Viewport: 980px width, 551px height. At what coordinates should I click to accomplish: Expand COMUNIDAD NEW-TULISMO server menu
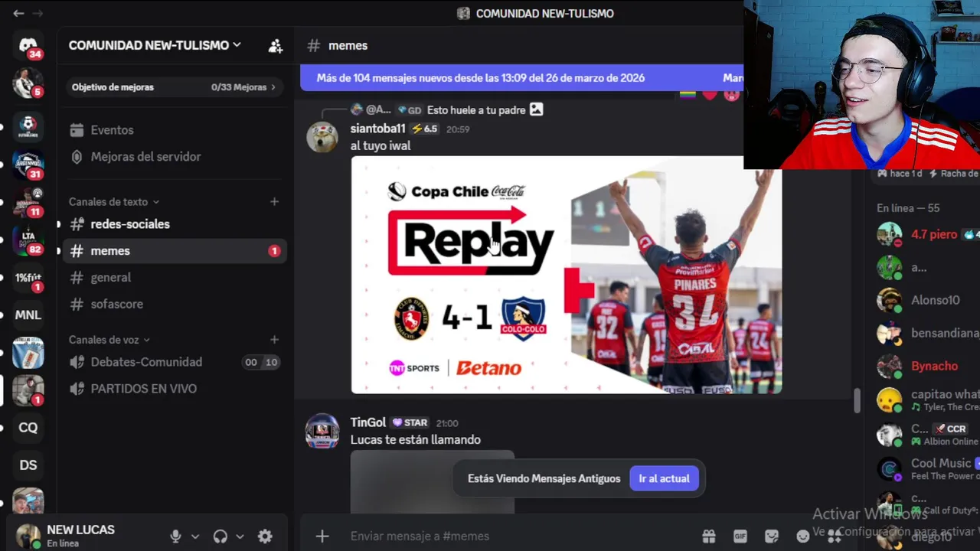click(155, 45)
